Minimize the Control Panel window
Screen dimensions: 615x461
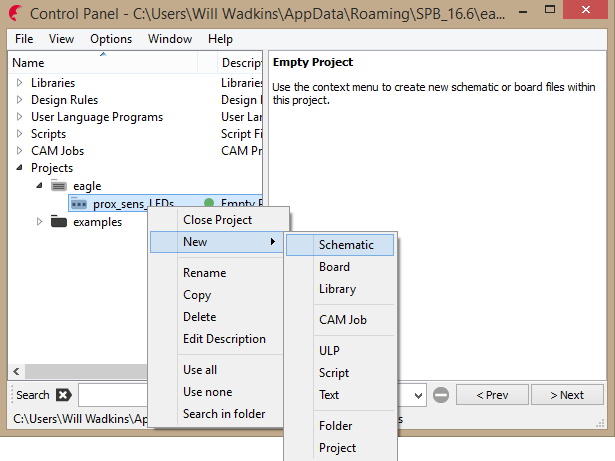tap(522, 12)
